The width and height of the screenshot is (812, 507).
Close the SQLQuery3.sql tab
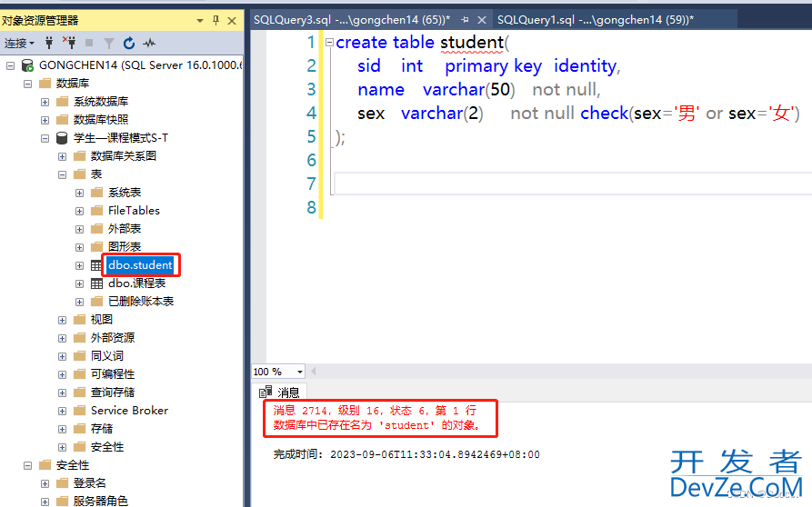click(481, 20)
